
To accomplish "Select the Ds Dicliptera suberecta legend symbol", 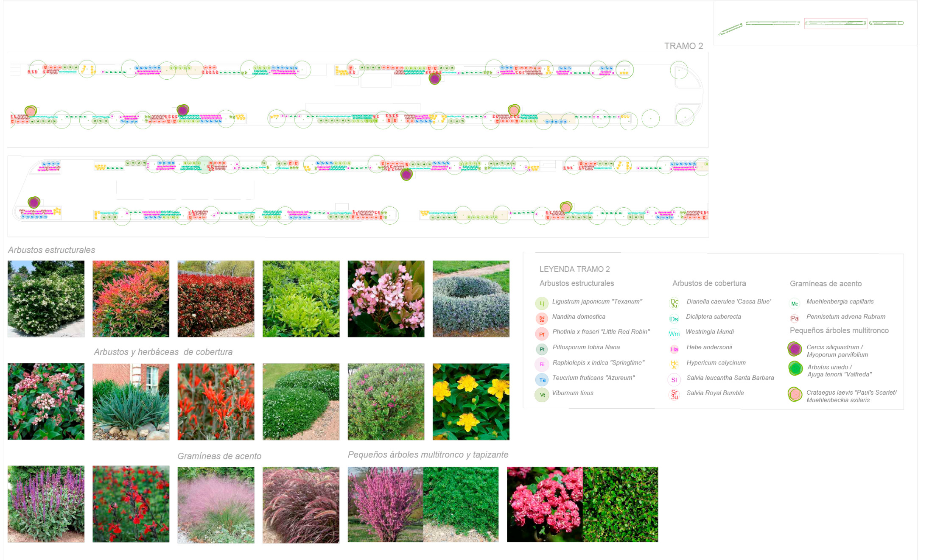I will (674, 319).
